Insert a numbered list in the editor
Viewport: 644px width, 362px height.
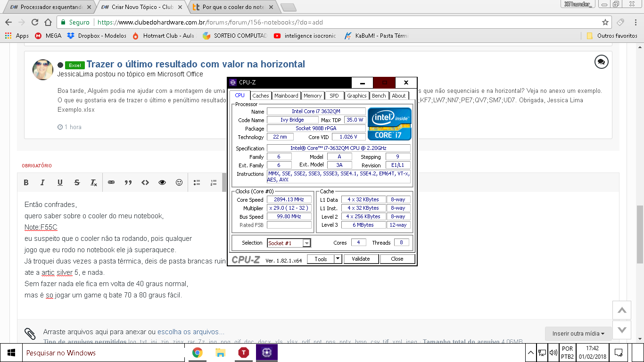coord(214,182)
